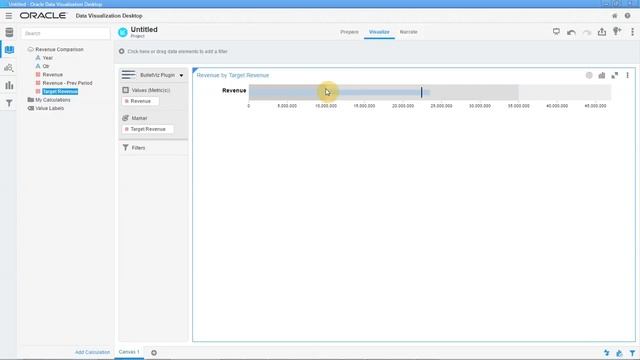Screen dimensions: 640x360
Task: Click Revenue pill in Values section
Action: pos(140,101)
